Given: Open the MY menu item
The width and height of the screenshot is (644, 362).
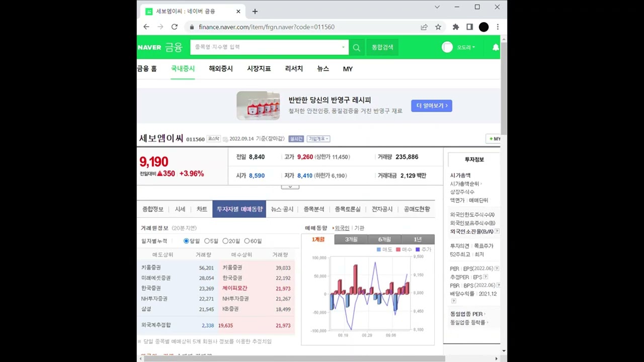Looking at the screenshot, I should (x=348, y=69).
